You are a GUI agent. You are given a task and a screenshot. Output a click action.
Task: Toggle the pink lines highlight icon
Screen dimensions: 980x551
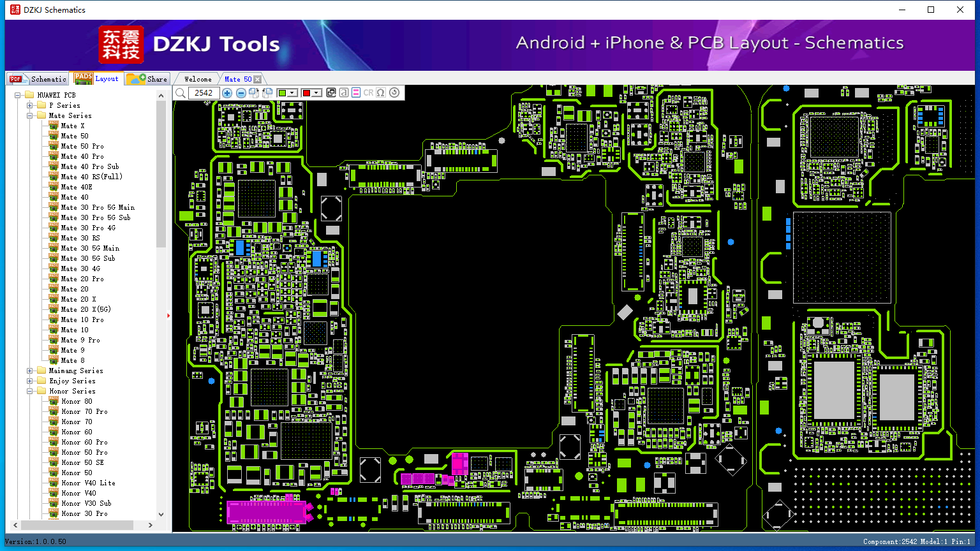[x=356, y=92]
